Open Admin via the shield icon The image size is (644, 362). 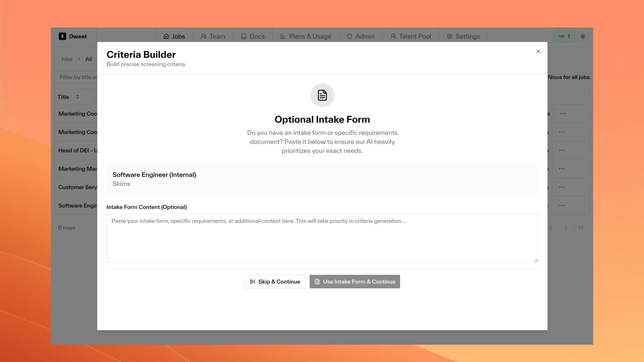[x=349, y=36]
